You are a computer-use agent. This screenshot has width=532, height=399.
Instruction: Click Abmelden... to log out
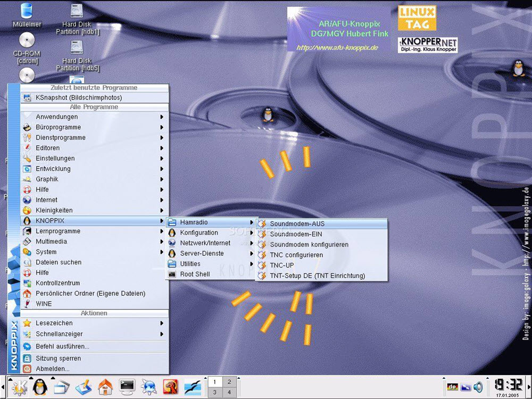53,369
